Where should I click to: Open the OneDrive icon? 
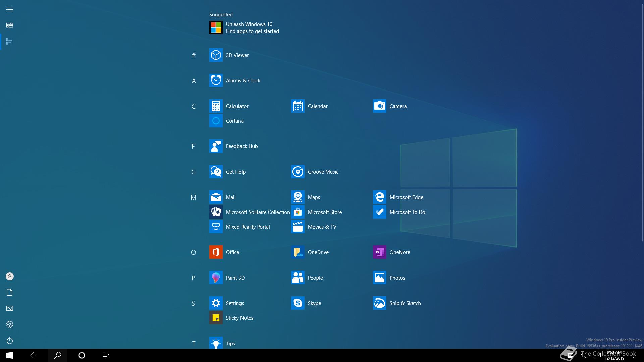point(298,252)
